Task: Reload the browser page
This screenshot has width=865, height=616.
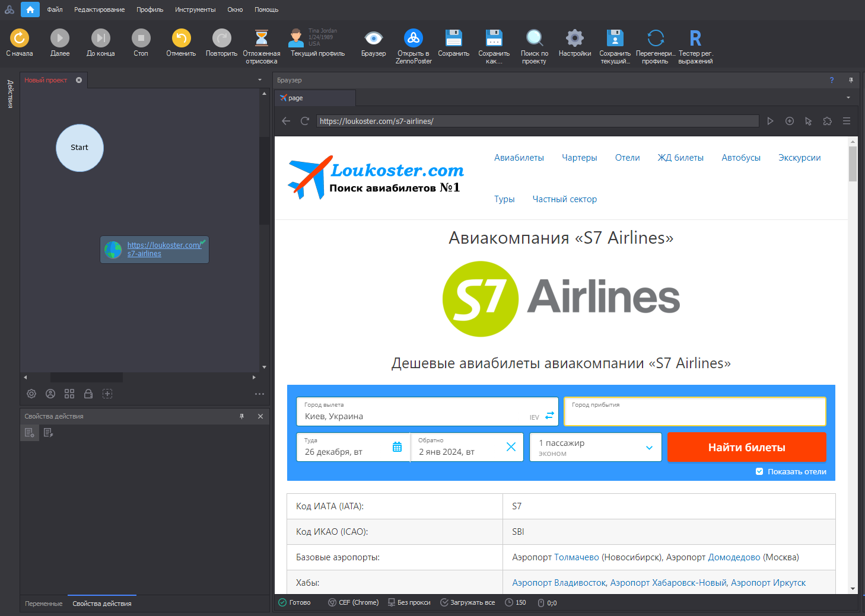Action: 305,121
